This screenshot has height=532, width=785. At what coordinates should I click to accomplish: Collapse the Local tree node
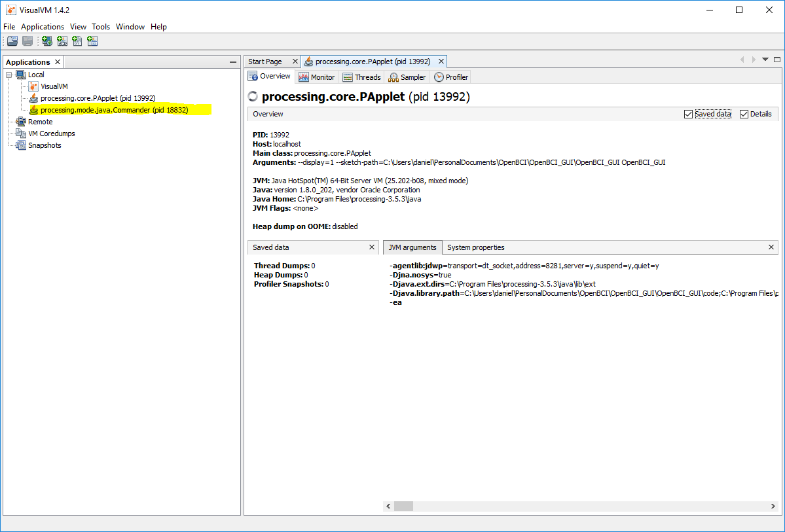tap(9, 75)
